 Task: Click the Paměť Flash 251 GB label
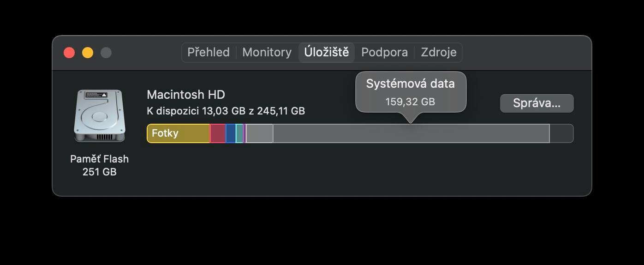[x=99, y=165]
